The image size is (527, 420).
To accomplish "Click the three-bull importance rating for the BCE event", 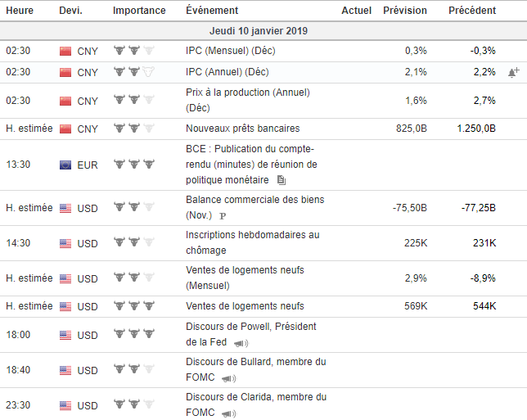I will (x=133, y=165).
